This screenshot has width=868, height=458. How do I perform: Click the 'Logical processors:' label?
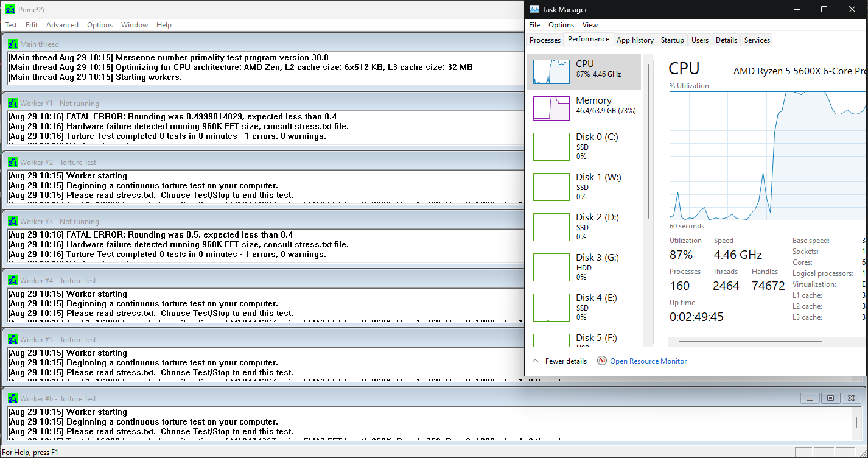click(822, 273)
